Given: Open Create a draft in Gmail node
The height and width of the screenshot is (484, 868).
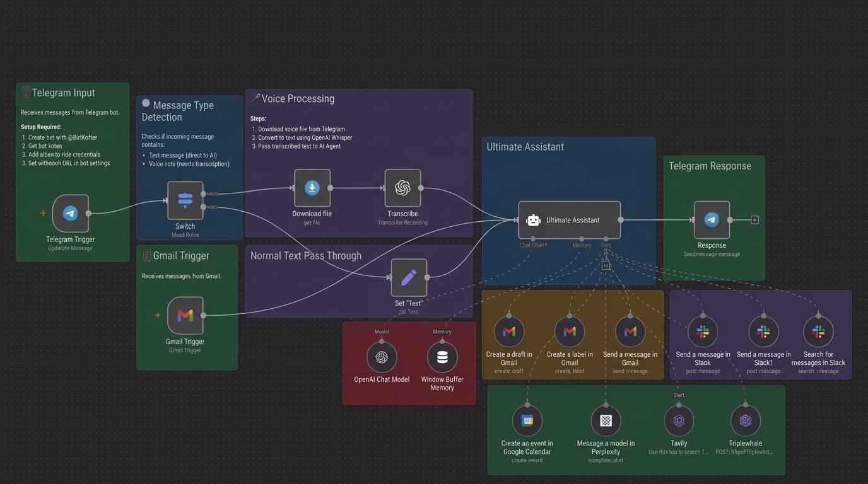Looking at the screenshot, I should coord(509,331).
